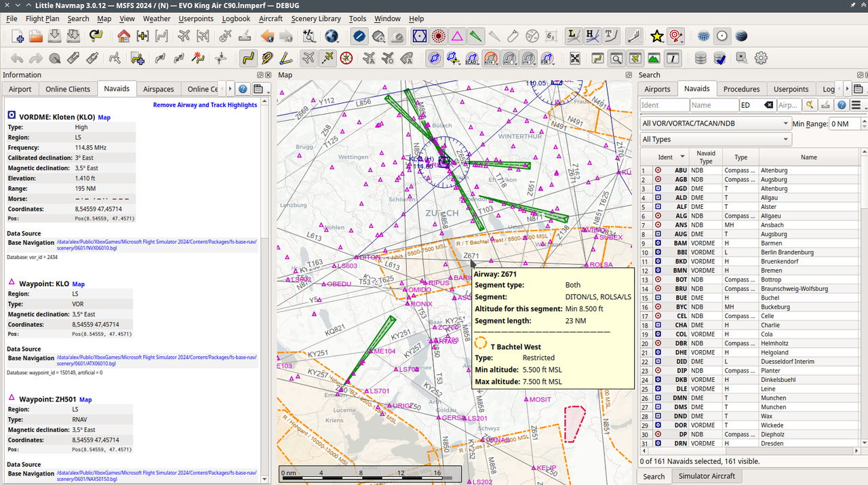Click Map link beside Waypoint KLO
This screenshot has height=485, width=868.
(x=79, y=284)
